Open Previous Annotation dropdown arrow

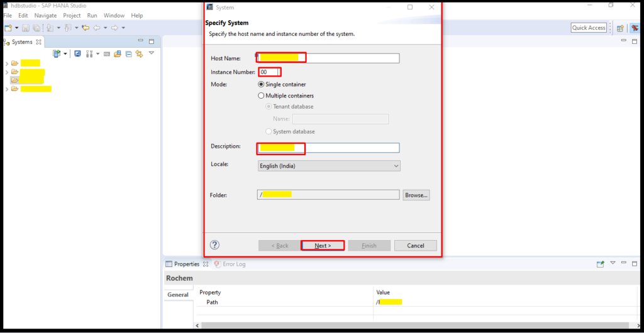pos(76,28)
